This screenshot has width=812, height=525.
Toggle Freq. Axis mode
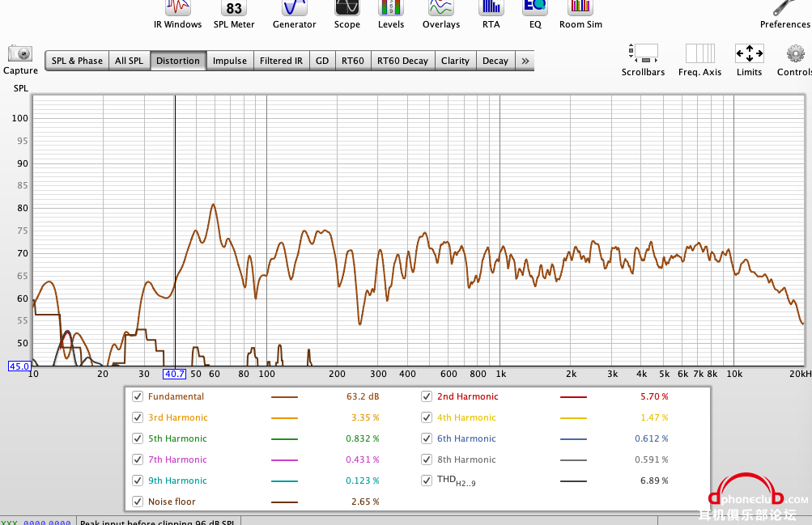(x=699, y=60)
